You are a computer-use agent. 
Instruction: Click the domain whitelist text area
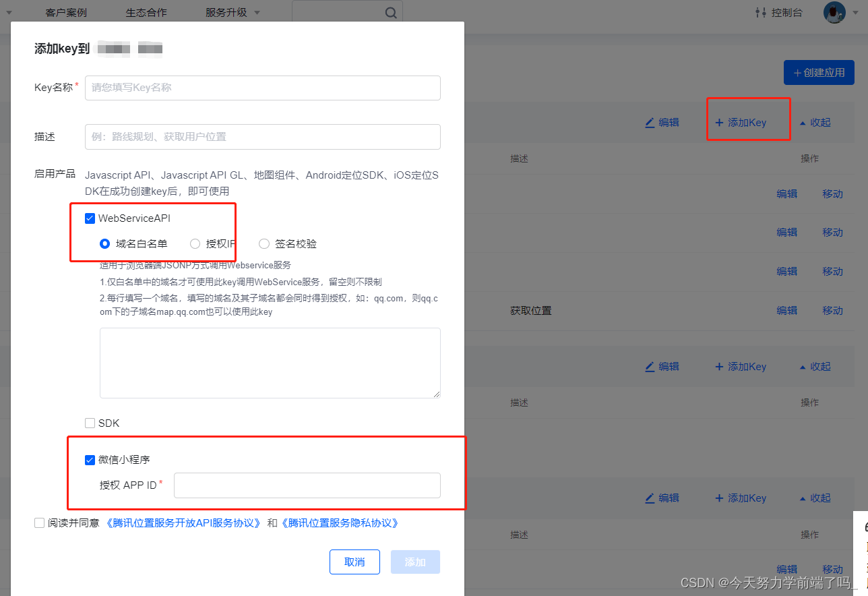pyautogui.click(x=270, y=363)
